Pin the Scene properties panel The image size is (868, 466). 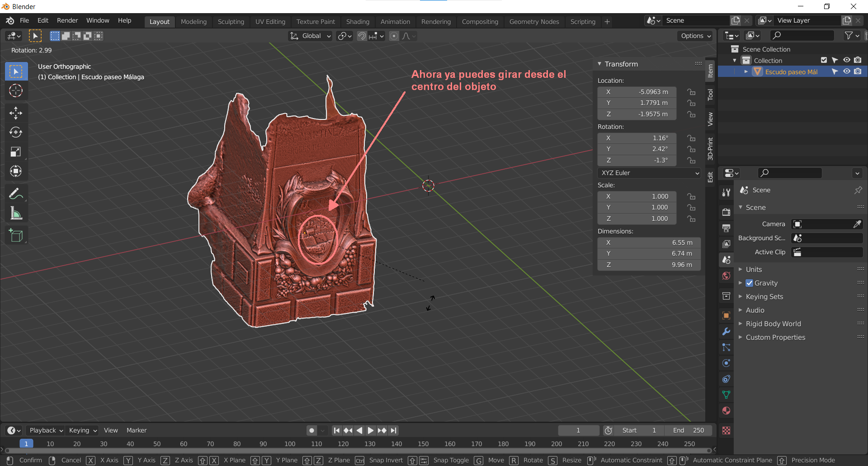click(x=858, y=190)
